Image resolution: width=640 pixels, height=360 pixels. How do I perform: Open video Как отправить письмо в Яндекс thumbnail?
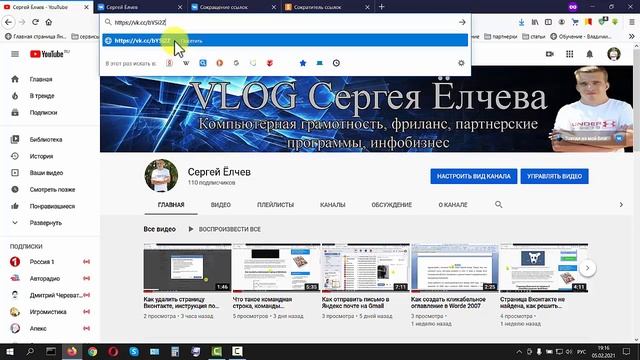pyautogui.click(x=365, y=268)
